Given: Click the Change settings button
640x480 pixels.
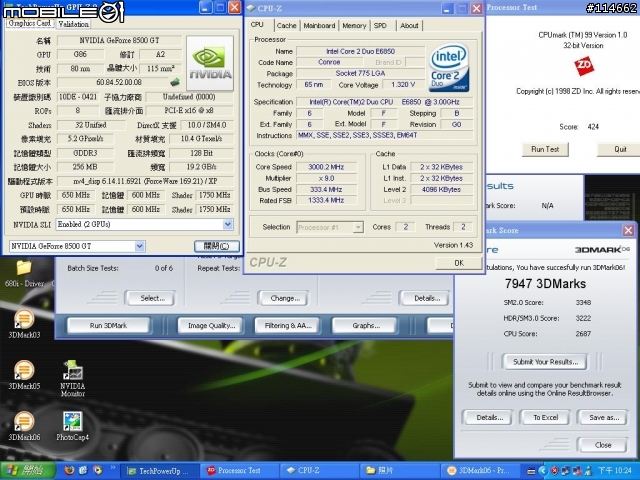Looking at the screenshot, I should tap(284, 298).
